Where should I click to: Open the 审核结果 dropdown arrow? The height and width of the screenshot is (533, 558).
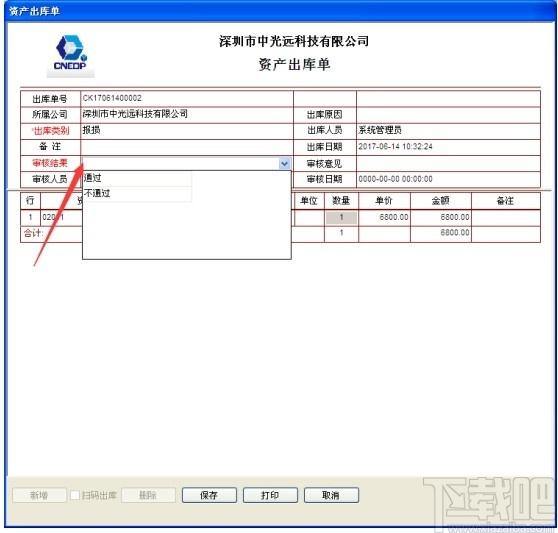(284, 163)
